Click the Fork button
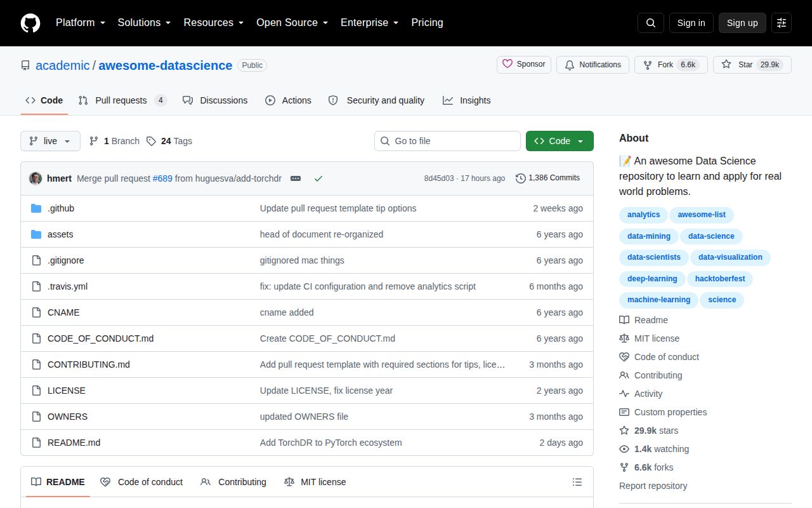Screen dimensions: 812x508 (671, 65)
